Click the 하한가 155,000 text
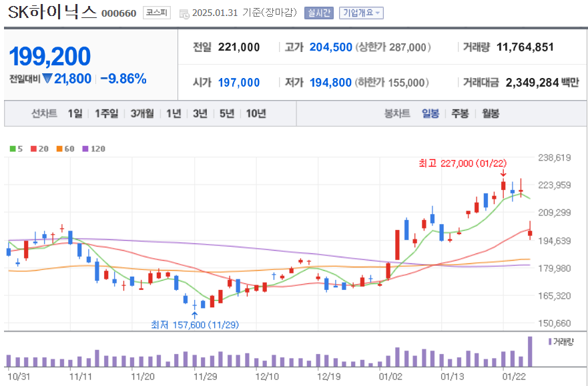588x386 pixels. click(x=392, y=83)
